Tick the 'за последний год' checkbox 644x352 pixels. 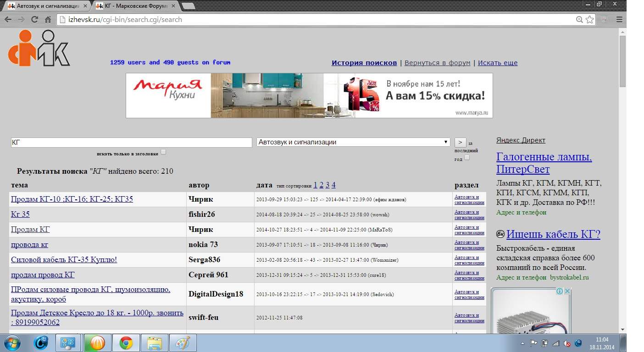[467, 158]
